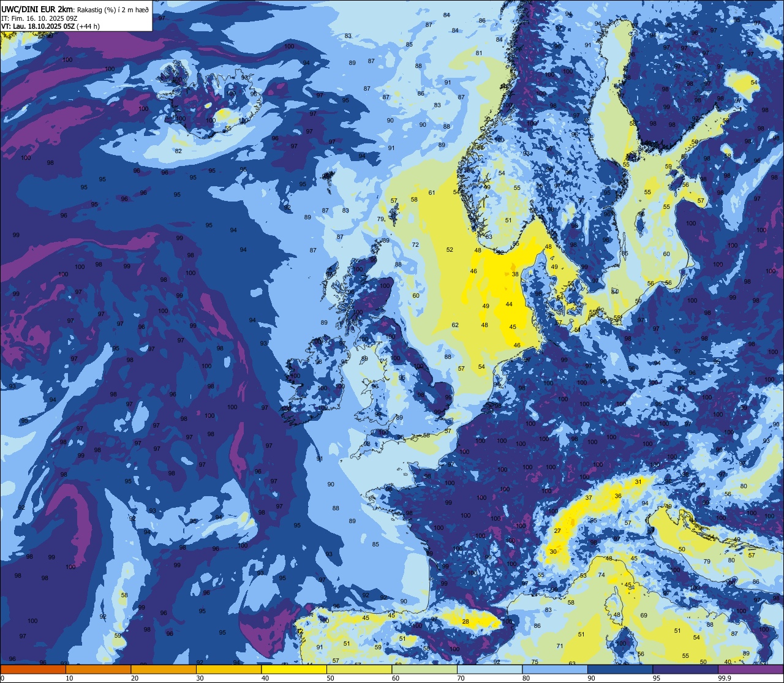Click the value '62' in the central North Sea
The height and width of the screenshot is (683, 784).
click(x=455, y=325)
